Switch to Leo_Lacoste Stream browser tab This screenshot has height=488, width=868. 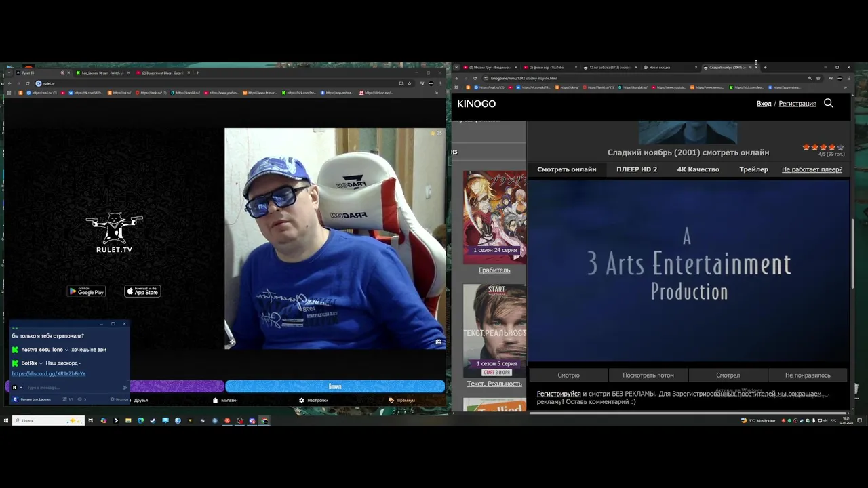[102, 73]
